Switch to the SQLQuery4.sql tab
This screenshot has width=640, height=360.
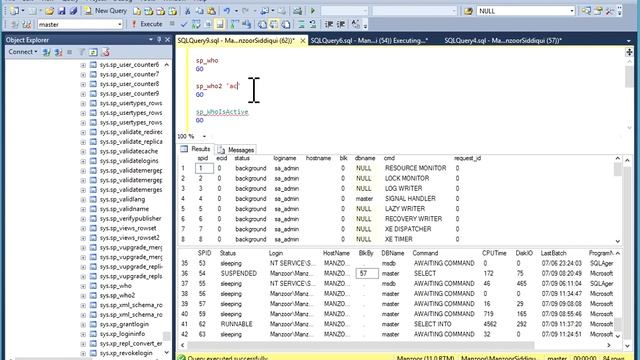point(503,40)
